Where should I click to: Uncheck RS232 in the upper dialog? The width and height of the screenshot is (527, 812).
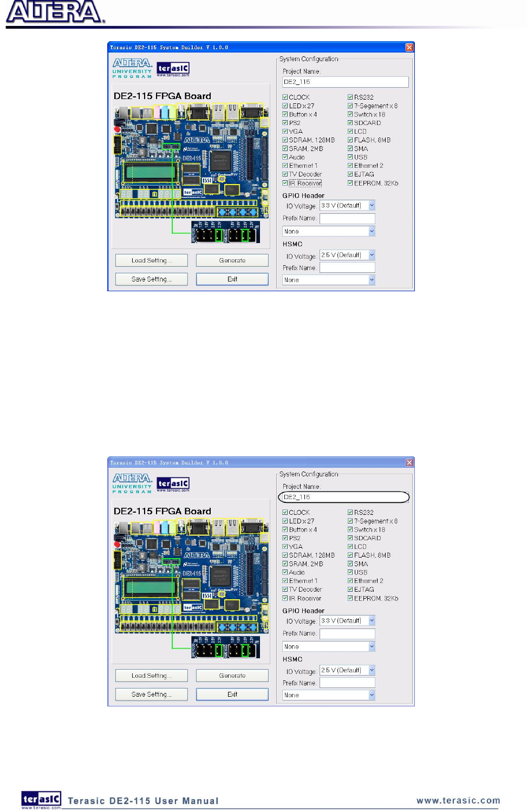click(x=350, y=97)
